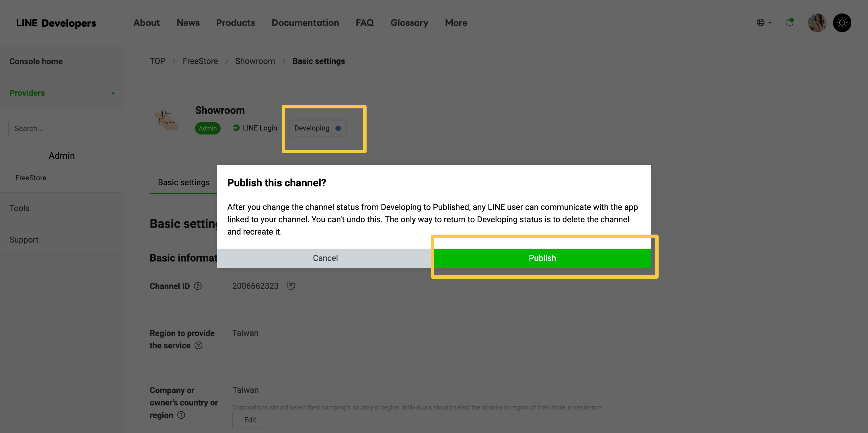Click the Basic settings breadcrumb text
The image size is (868, 433).
pos(318,61)
